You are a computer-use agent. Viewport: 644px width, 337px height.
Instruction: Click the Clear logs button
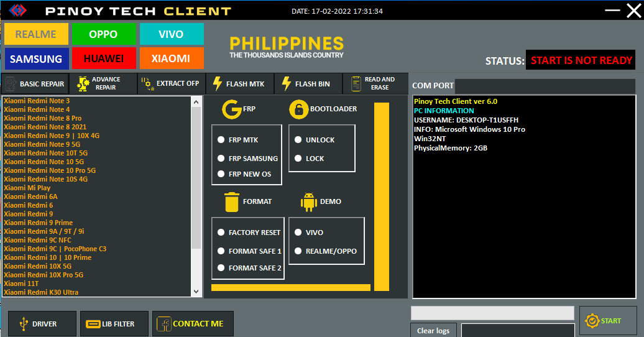point(433,330)
